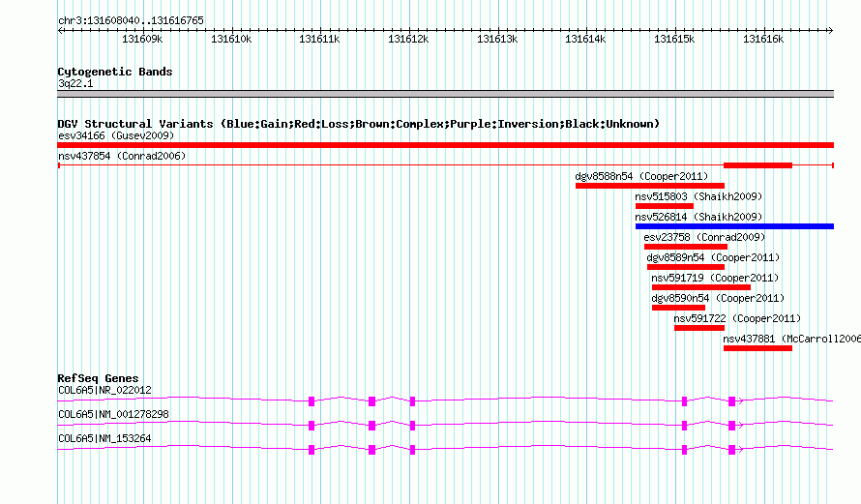Click the last exon of COL6A5|NM_153264

(x=731, y=450)
